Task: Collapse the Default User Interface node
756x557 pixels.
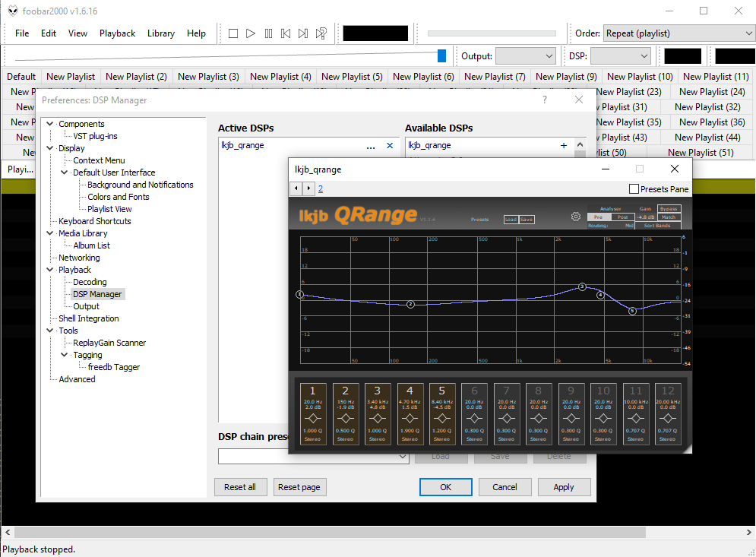Action: [x=64, y=172]
